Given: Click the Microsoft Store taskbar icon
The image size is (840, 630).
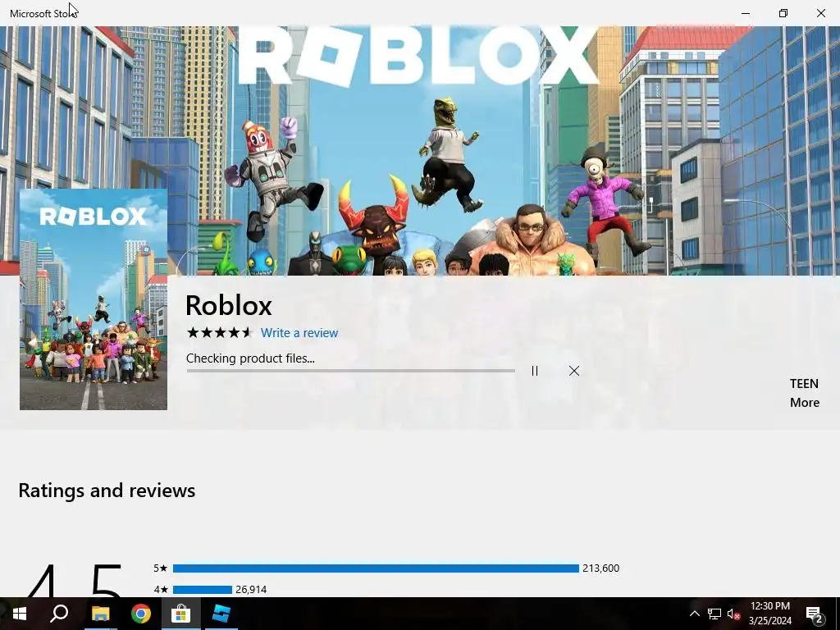Looking at the screenshot, I should [x=181, y=614].
